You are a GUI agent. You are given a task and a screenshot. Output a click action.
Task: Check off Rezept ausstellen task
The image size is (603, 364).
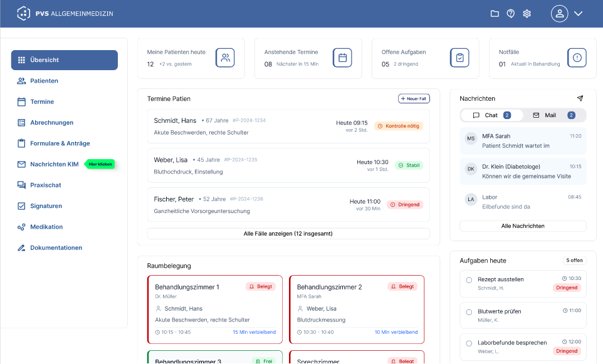[469, 280]
